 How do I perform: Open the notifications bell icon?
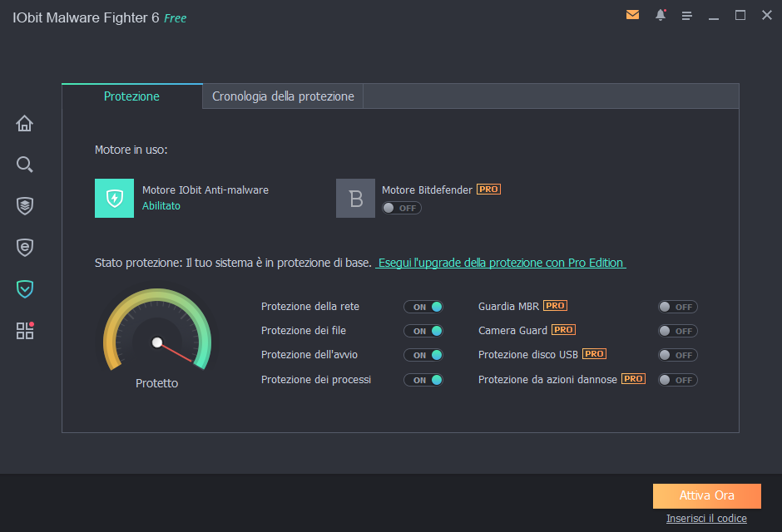[x=661, y=15]
